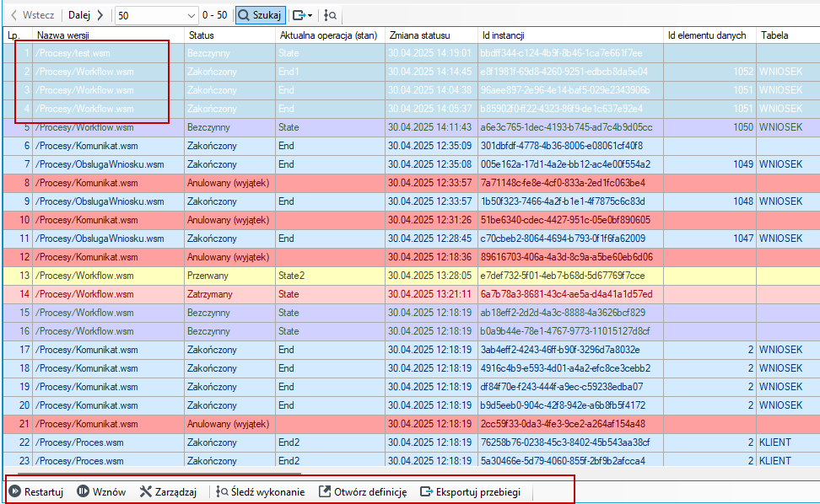The height and width of the screenshot is (504, 820).
Task: Open the export dropdown in the top toolbar
Action: coord(302,15)
